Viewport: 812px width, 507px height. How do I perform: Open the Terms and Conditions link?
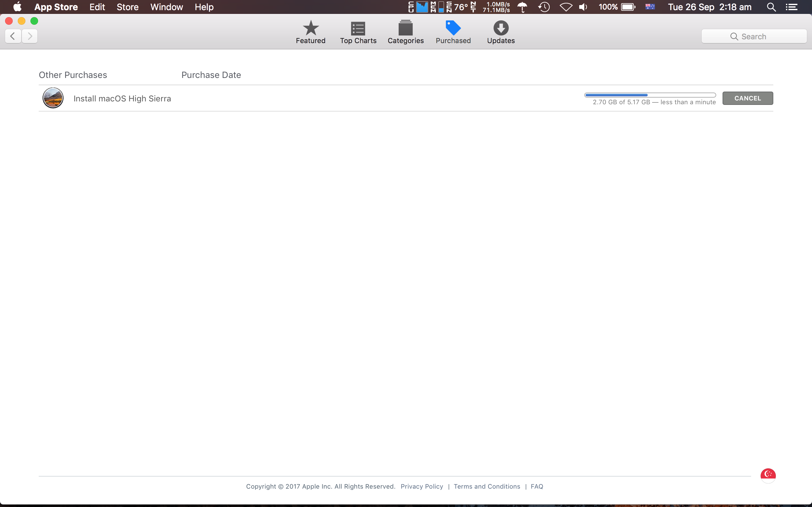pyautogui.click(x=487, y=486)
